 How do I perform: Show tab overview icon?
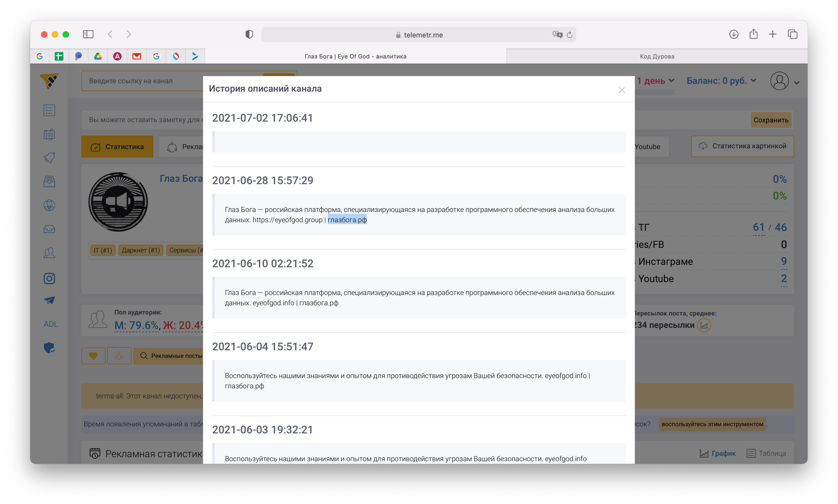793,34
